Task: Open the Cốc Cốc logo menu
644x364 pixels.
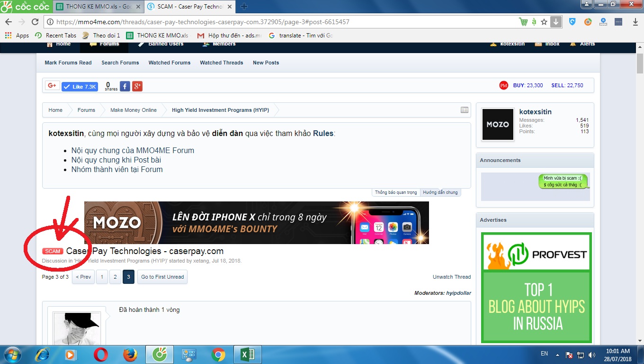Action: pos(25,6)
